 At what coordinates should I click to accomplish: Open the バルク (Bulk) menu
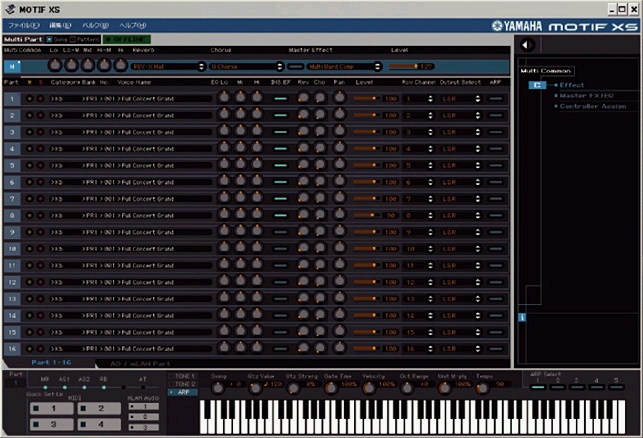pyautogui.click(x=95, y=25)
